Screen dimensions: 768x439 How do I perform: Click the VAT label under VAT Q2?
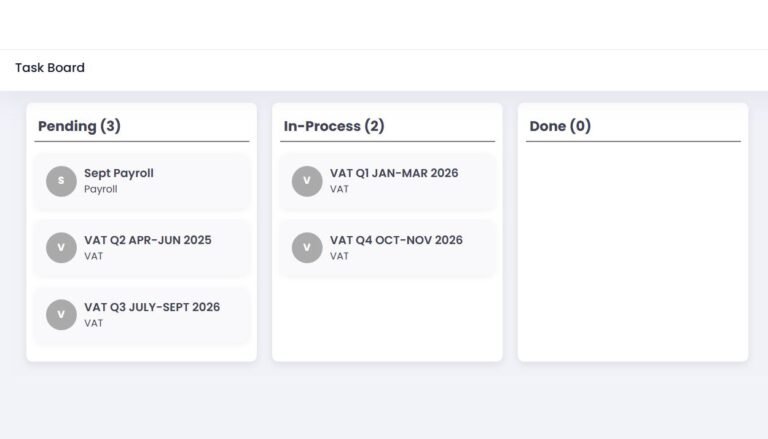coord(94,256)
